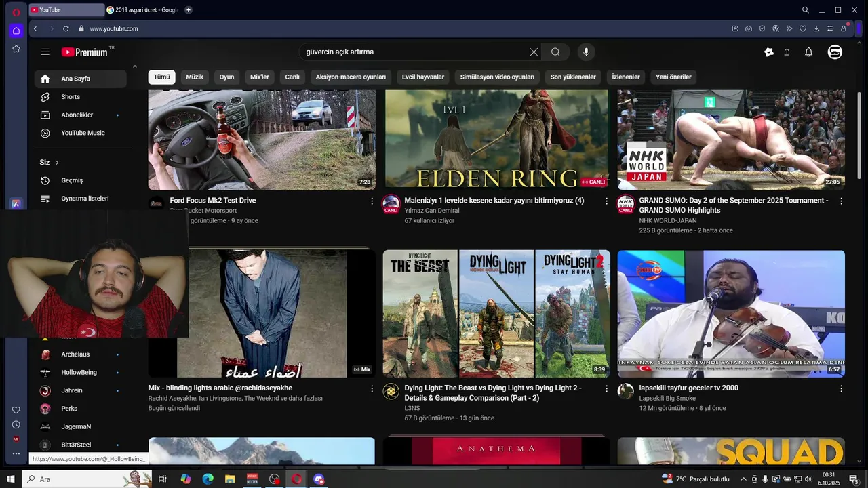868x488 pixels.
Task: Reload the page with browser refresh
Action: [x=66, y=28]
